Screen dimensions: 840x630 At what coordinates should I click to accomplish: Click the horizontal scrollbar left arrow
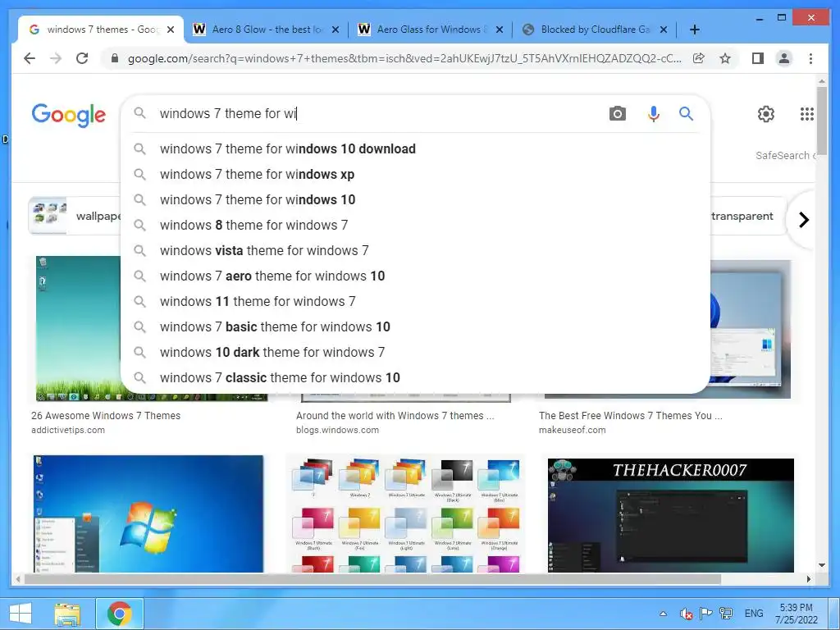point(18,579)
